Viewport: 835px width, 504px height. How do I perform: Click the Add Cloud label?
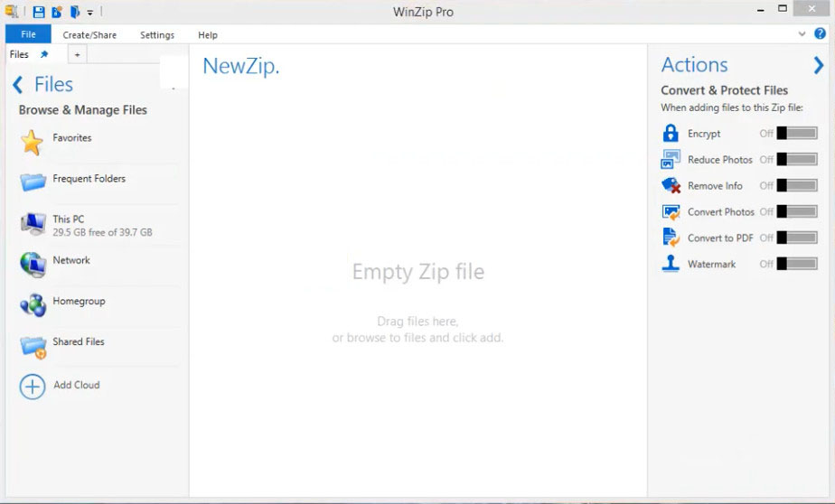tap(77, 385)
